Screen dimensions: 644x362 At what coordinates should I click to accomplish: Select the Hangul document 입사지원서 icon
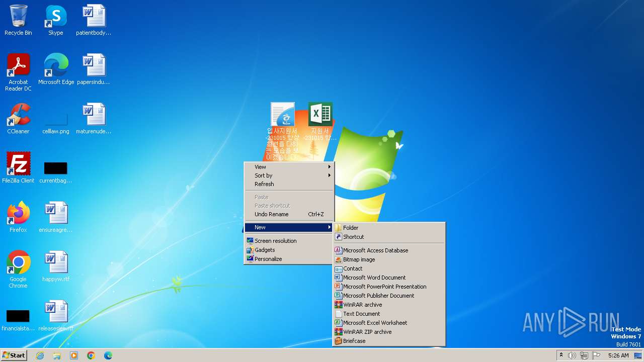[282, 132]
